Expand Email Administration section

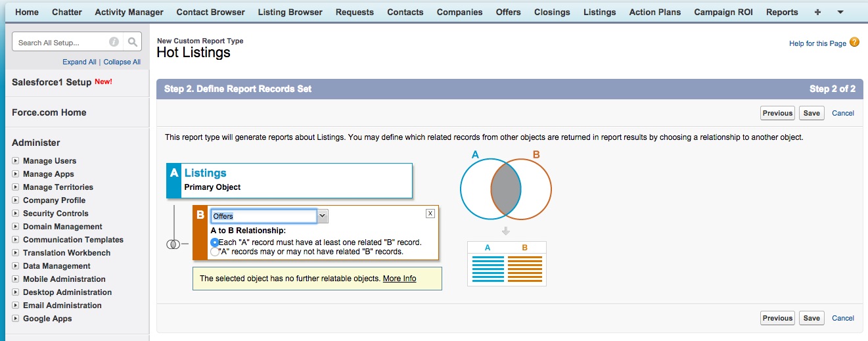[x=16, y=306]
